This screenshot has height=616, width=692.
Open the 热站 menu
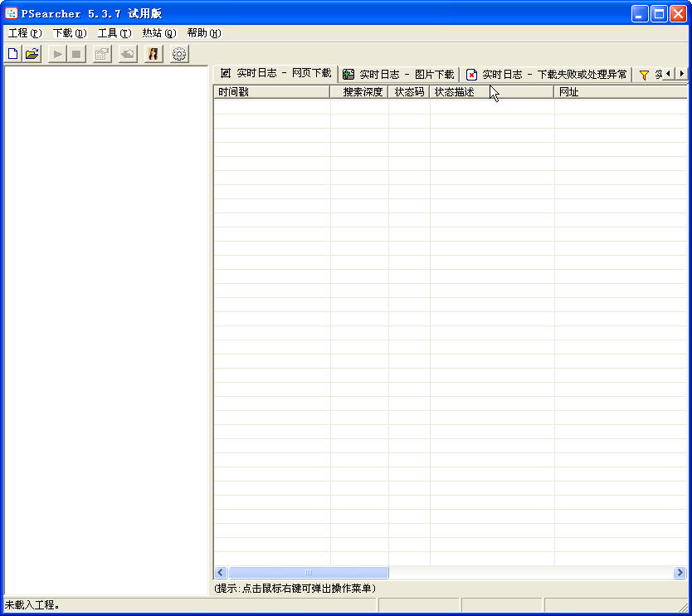[x=158, y=33]
